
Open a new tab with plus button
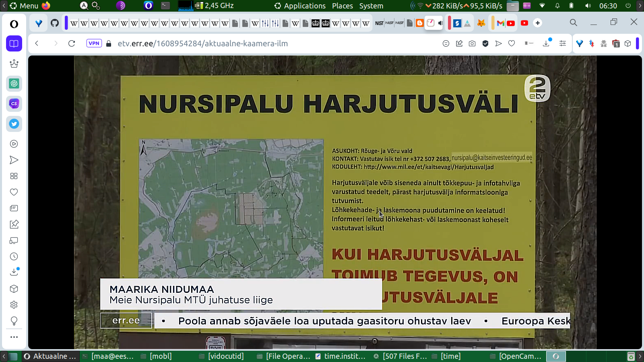pyautogui.click(x=538, y=23)
